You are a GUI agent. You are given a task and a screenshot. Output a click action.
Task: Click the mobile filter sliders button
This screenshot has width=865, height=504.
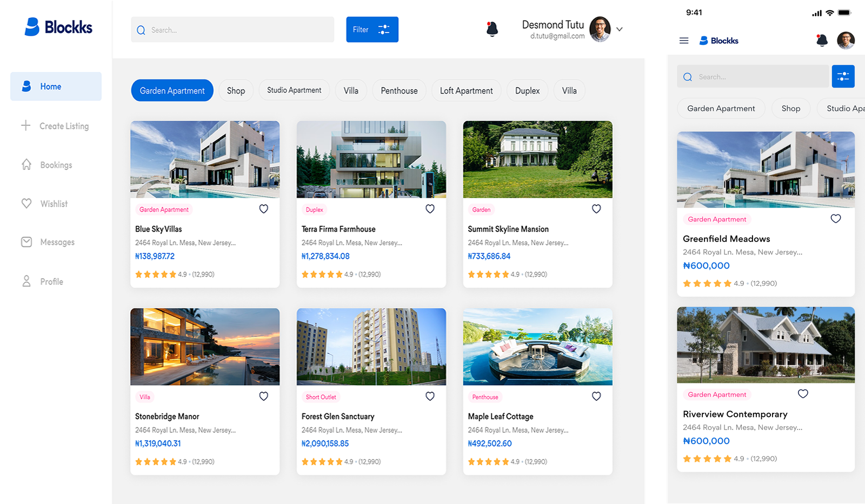(843, 76)
